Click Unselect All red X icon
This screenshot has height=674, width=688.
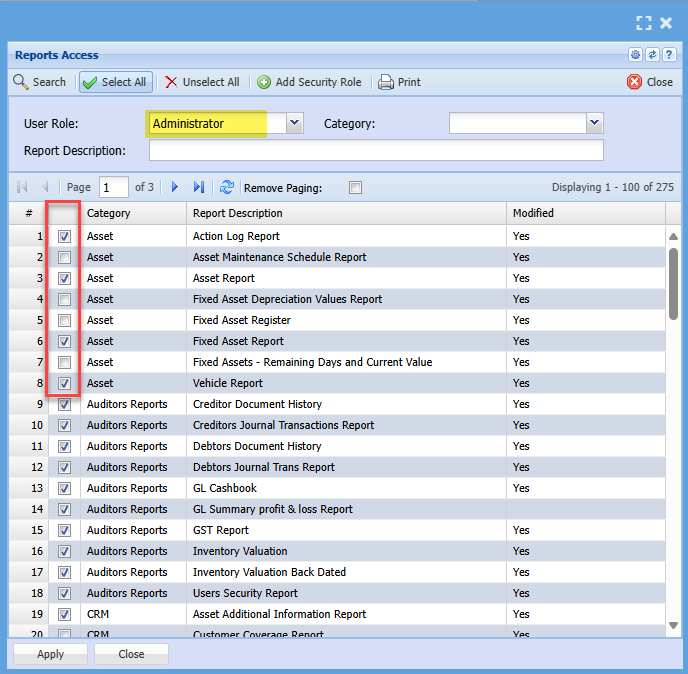point(171,82)
